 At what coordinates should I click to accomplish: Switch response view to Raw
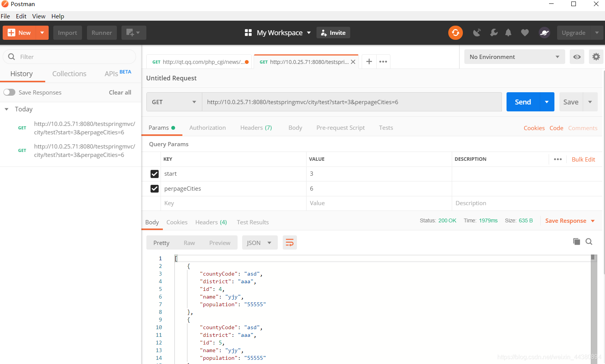pos(189,243)
